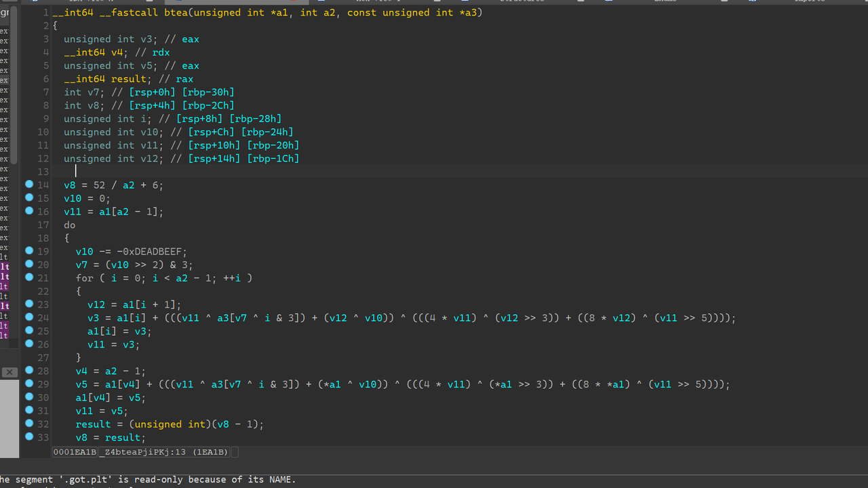Click the .got.plt read-only output message
Screen dimensions: 868x488
coord(148,480)
